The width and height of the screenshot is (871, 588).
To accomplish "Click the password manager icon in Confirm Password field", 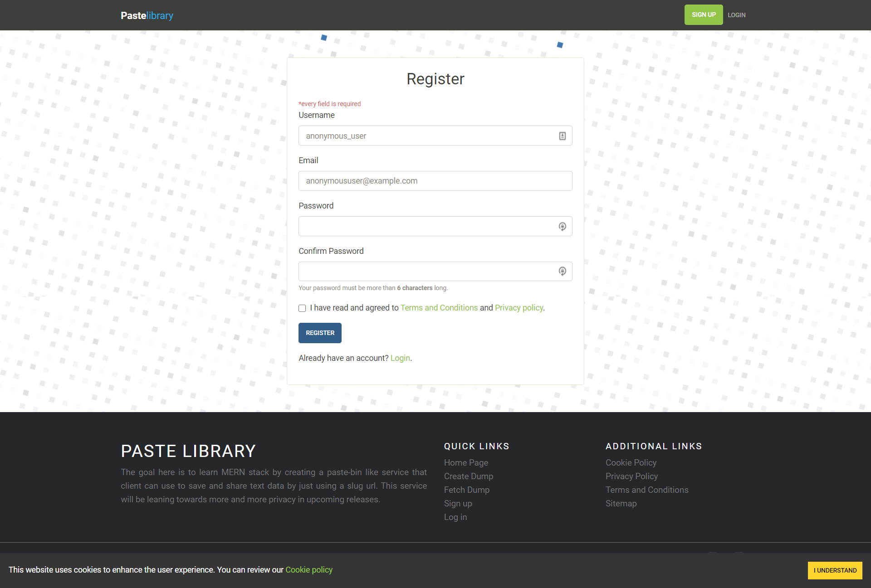I will (562, 271).
